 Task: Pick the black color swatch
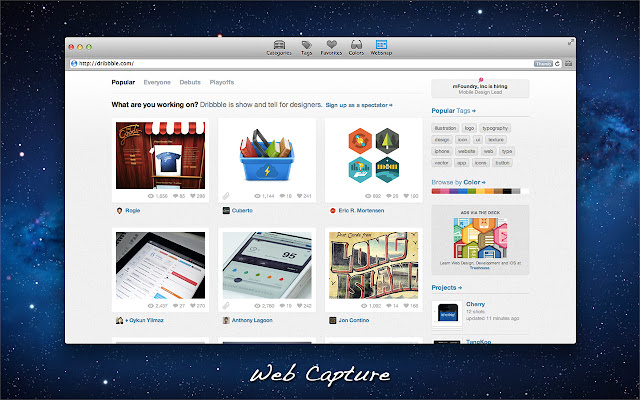point(507,191)
